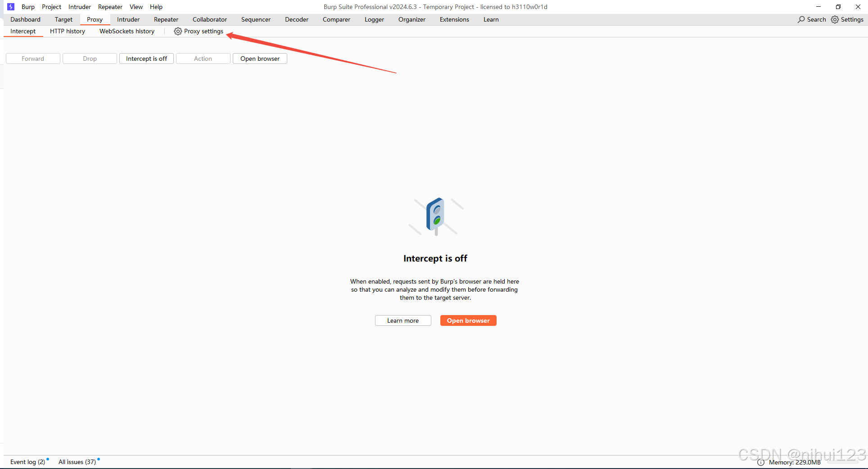
Task: Open the Project menu
Action: pos(51,7)
